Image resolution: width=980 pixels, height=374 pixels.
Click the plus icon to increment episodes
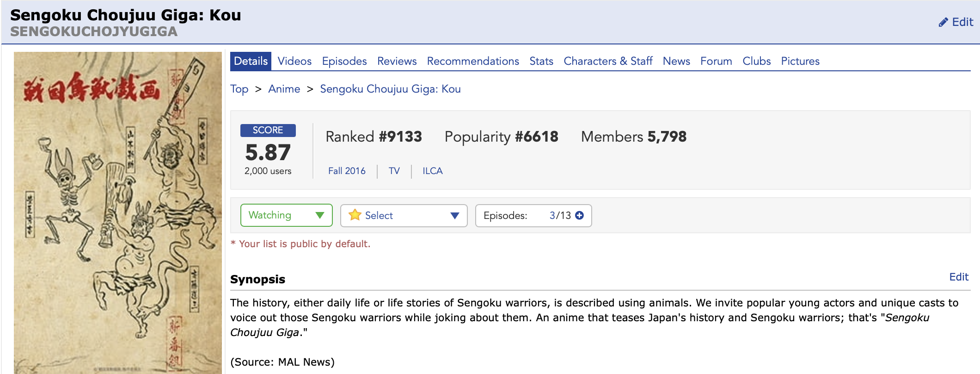[x=579, y=215]
